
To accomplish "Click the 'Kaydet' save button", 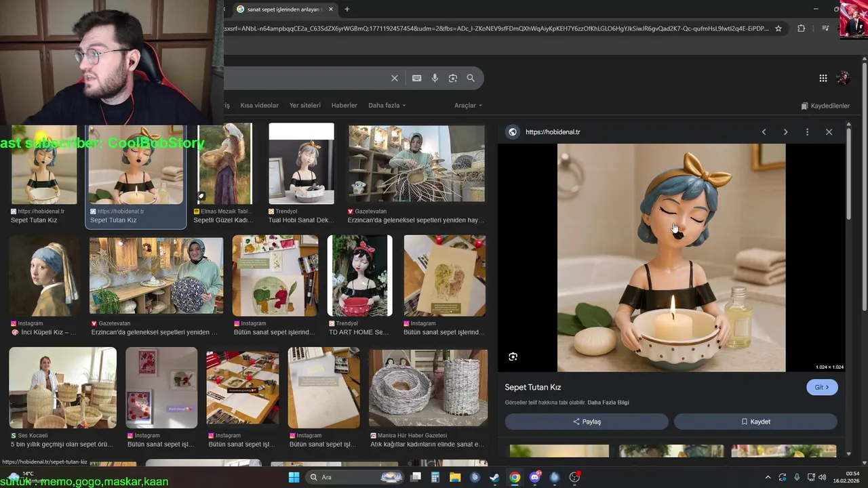I will click(755, 422).
